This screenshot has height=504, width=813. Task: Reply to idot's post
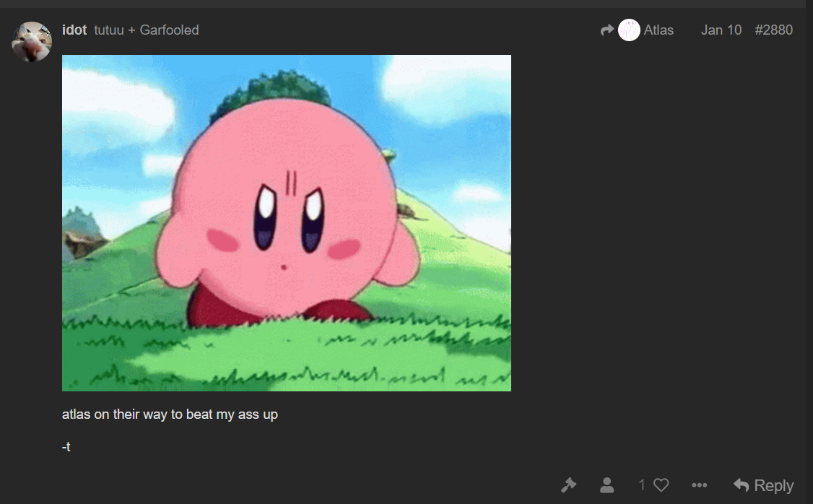(x=763, y=485)
